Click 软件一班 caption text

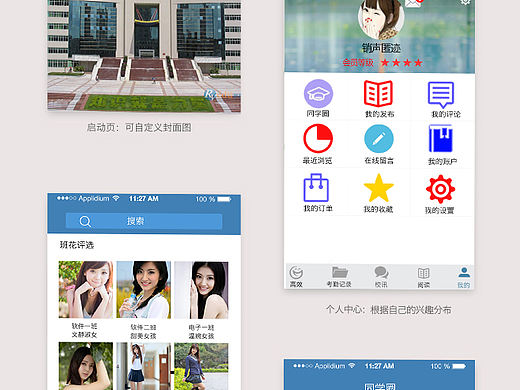[x=84, y=326]
